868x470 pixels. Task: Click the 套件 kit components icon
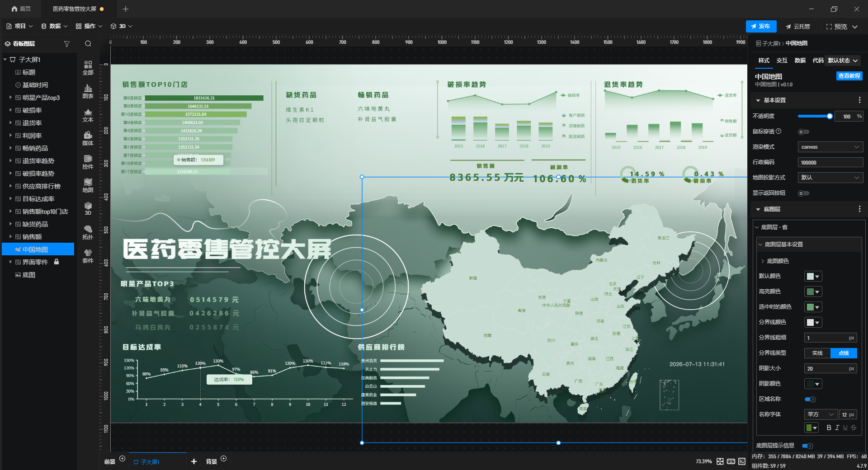(x=88, y=255)
